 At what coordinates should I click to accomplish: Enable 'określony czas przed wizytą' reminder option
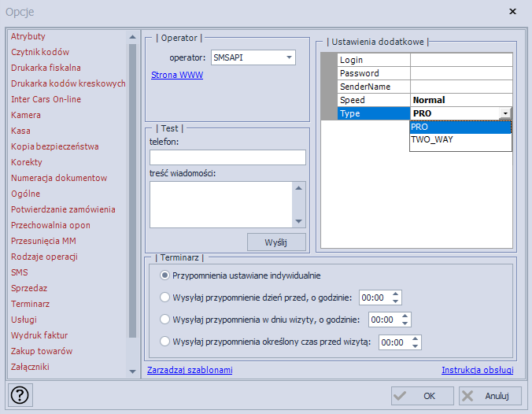click(165, 342)
